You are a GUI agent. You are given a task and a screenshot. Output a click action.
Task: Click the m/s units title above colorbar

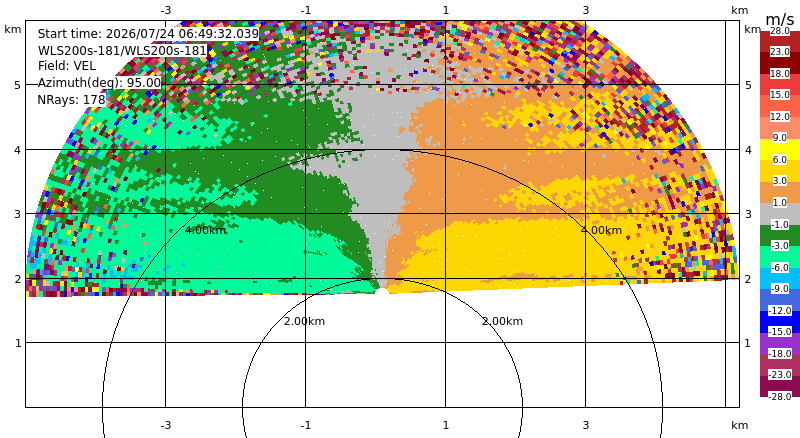pos(780,19)
